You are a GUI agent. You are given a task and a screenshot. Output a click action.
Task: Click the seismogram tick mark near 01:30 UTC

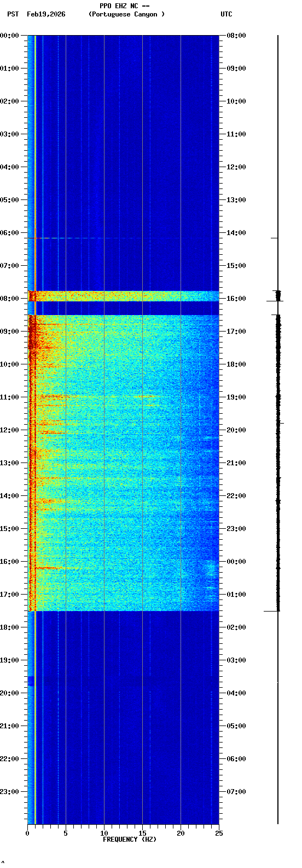tap(271, 610)
